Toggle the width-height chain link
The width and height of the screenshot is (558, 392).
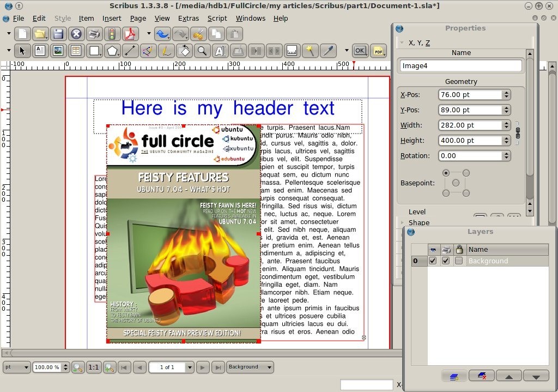click(518, 133)
